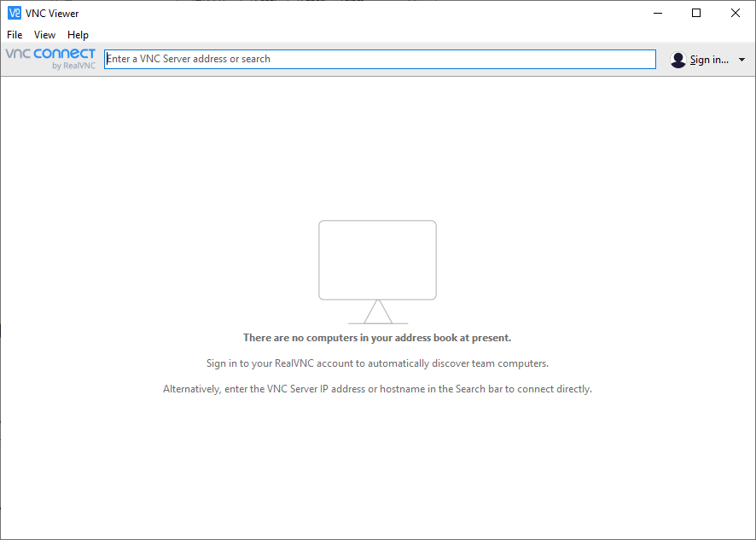The image size is (756, 540).
Task: Expand the Sign in dropdown arrow
Action: point(741,60)
